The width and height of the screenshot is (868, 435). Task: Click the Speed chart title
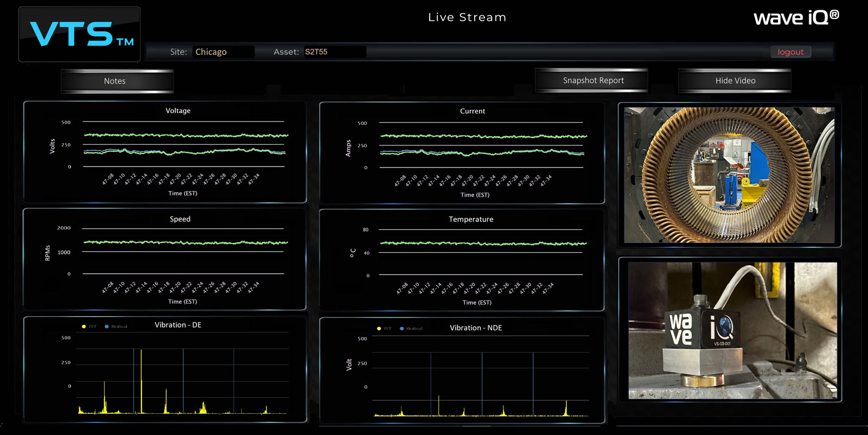pyautogui.click(x=180, y=219)
